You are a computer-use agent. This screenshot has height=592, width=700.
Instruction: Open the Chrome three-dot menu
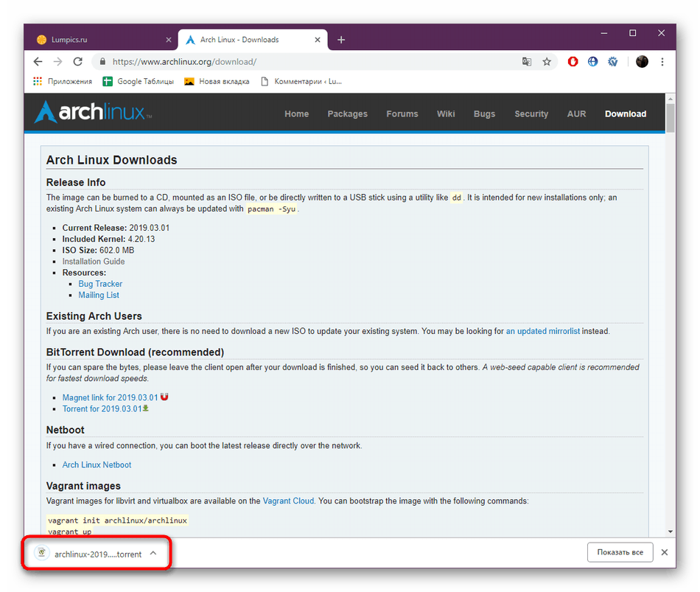click(662, 62)
